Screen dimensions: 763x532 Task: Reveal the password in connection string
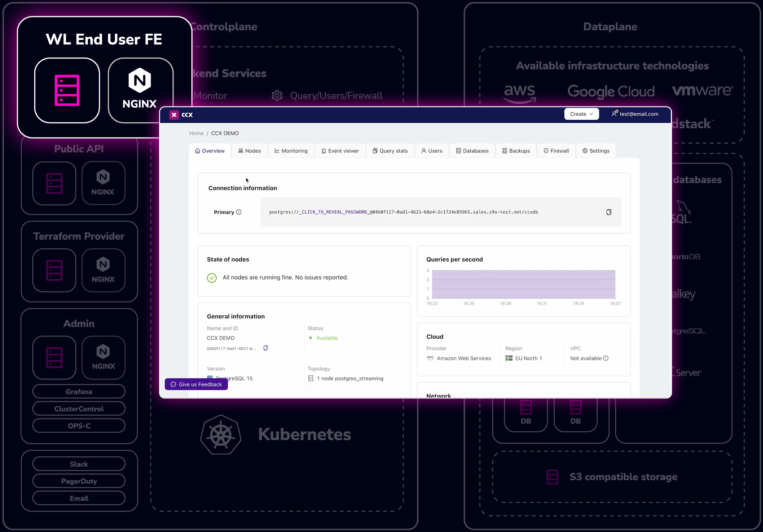(x=334, y=212)
